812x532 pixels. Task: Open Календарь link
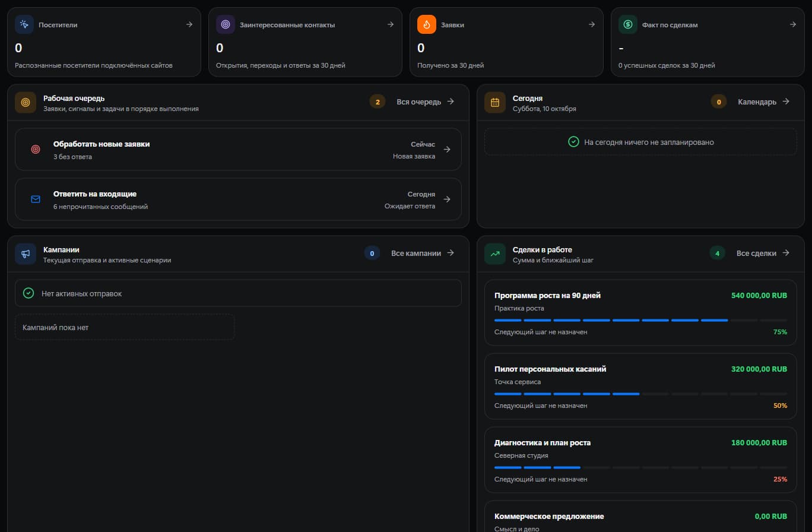coord(763,102)
